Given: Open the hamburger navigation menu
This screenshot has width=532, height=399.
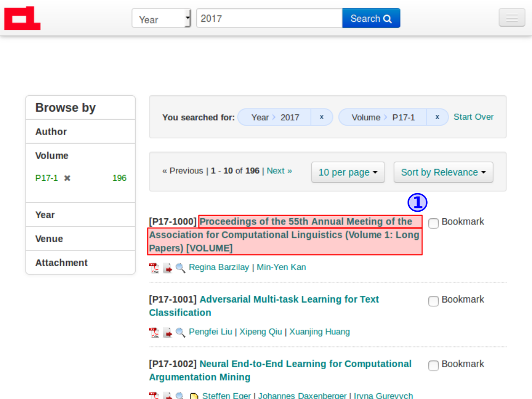Looking at the screenshot, I should pos(512,18).
